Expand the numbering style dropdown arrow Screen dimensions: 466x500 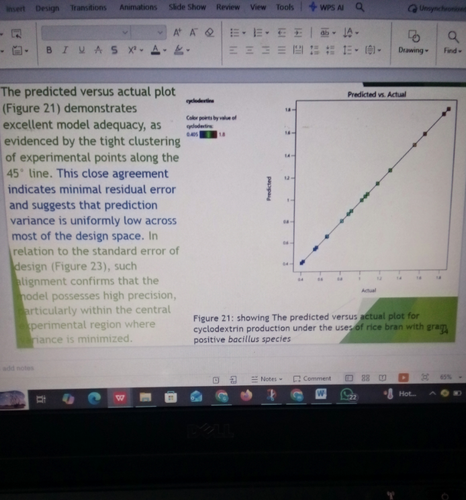(267, 33)
